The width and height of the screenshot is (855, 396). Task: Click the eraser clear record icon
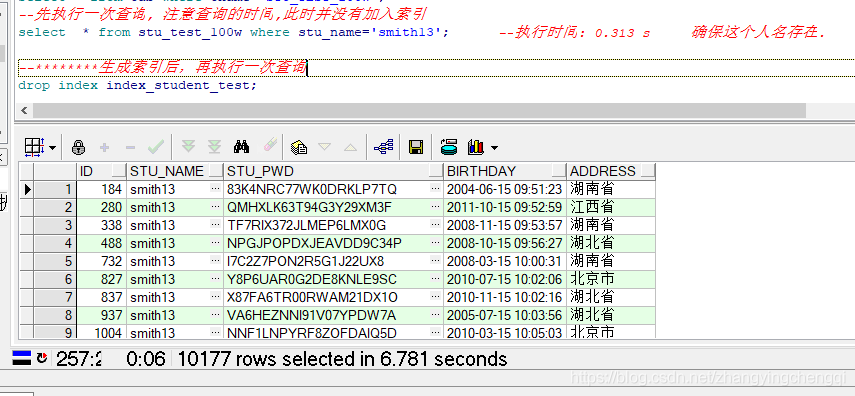click(270, 145)
